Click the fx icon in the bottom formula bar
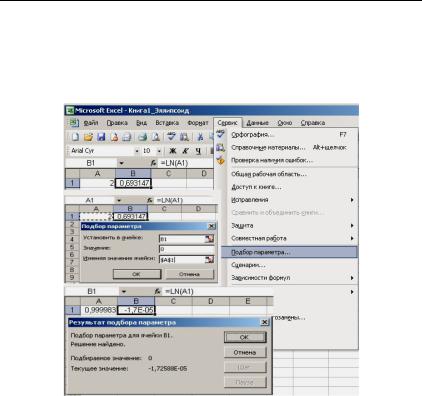 158,291
